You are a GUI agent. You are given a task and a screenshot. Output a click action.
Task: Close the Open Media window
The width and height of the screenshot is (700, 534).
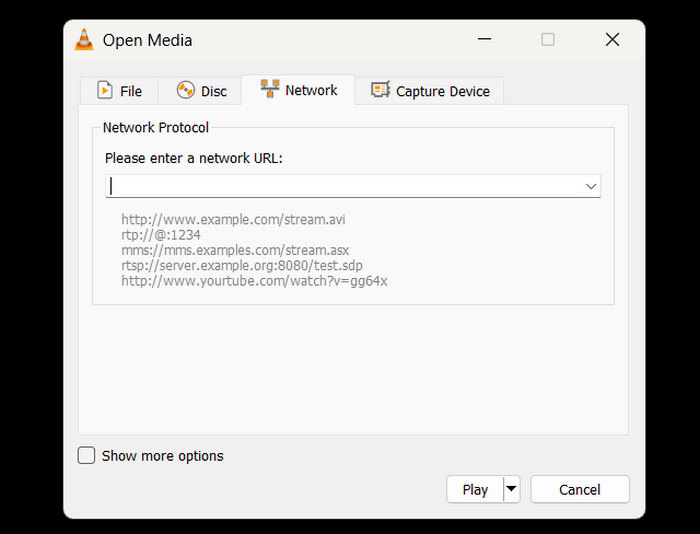tap(612, 40)
